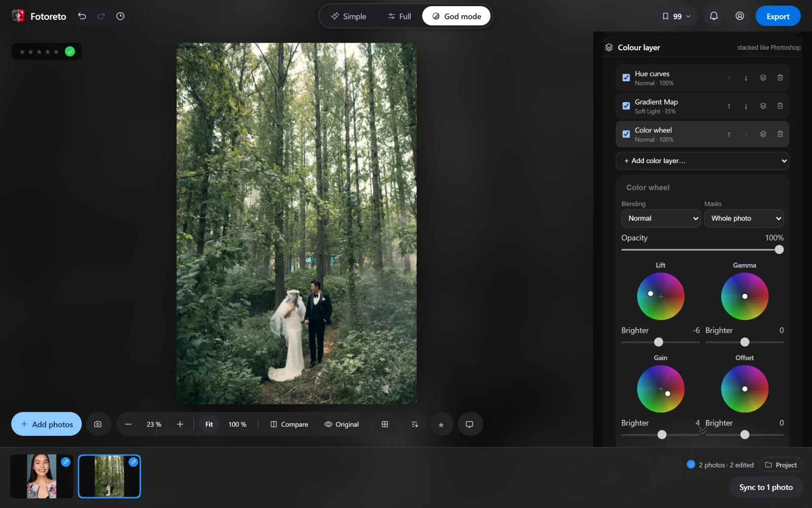Toggle Compare view
The image size is (812, 508).
point(289,424)
